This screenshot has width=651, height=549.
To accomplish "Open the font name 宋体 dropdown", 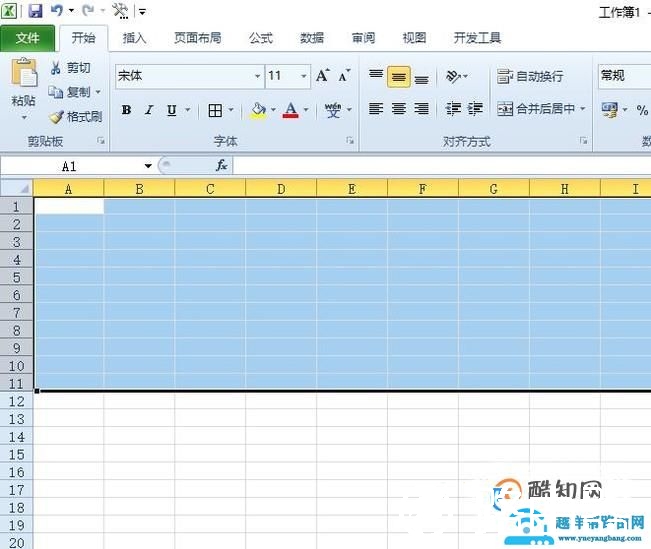I will pyautogui.click(x=257, y=76).
